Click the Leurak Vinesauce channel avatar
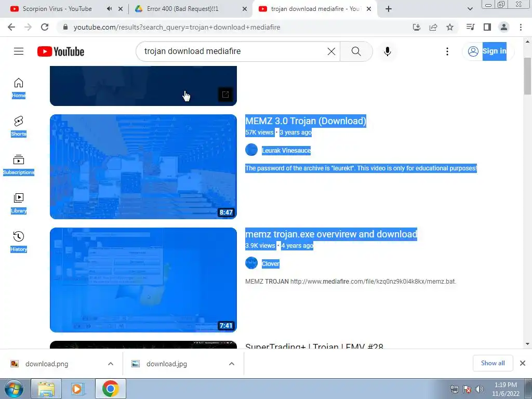 point(251,150)
